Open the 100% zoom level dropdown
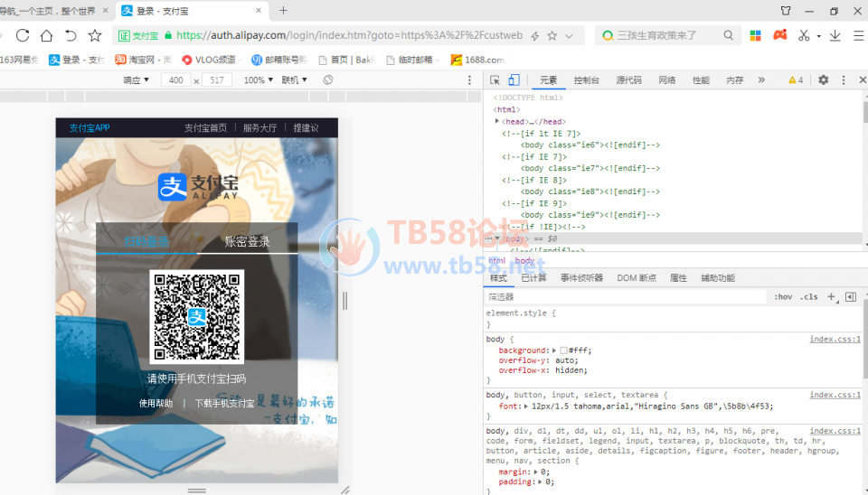The height and width of the screenshot is (495, 868). tap(258, 80)
